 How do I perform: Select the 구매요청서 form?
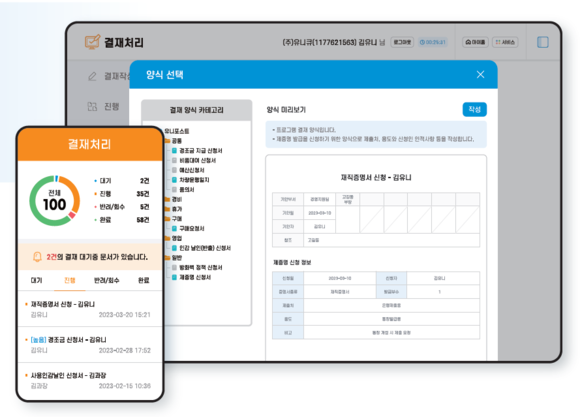192,228
